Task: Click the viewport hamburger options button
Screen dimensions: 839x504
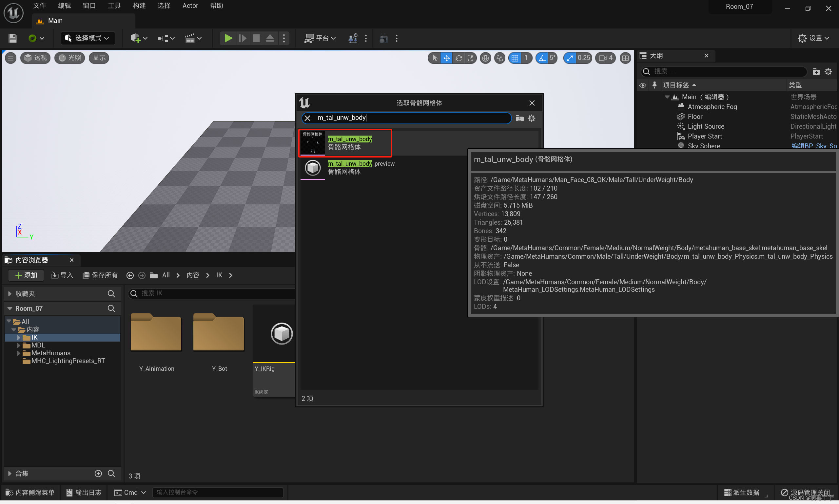Action: pyautogui.click(x=10, y=58)
